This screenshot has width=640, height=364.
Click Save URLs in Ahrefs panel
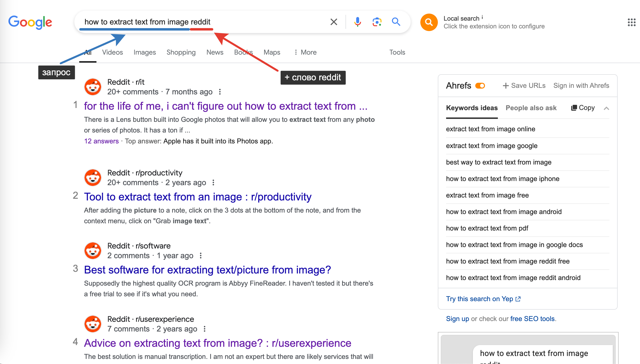click(x=524, y=86)
